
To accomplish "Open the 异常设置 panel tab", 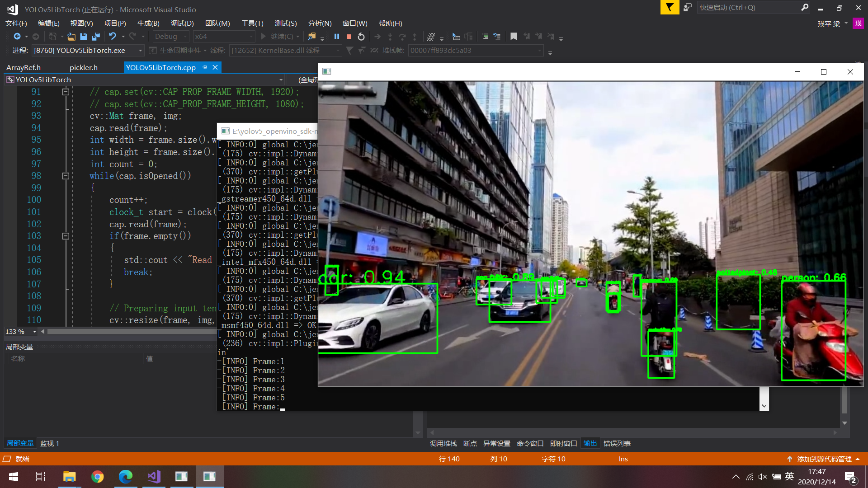I will [496, 443].
